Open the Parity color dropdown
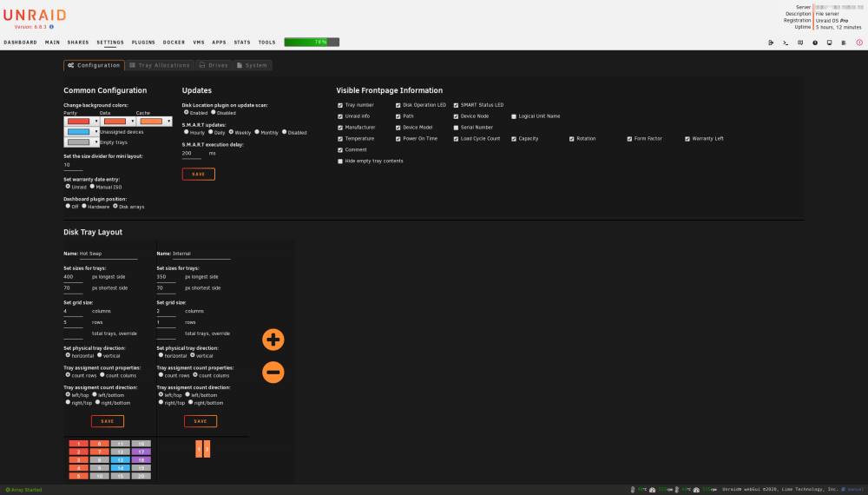The image size is (868, 495). pos(82,122)
